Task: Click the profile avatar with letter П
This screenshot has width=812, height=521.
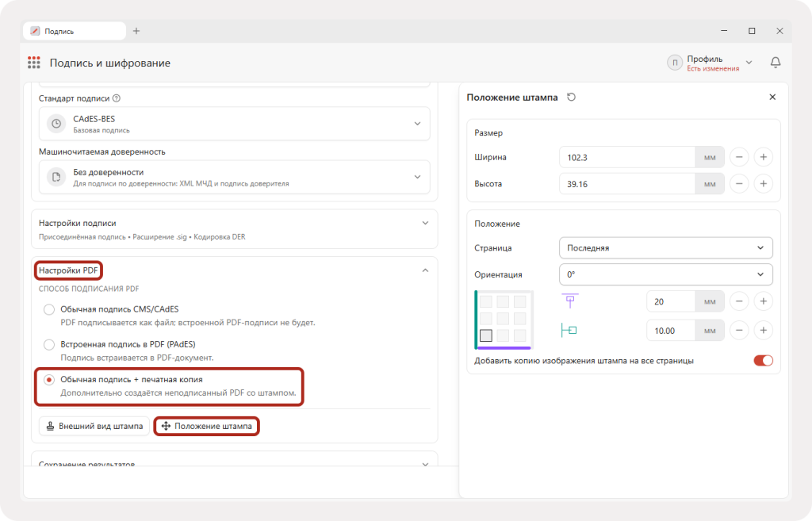Action: (674, 63)
